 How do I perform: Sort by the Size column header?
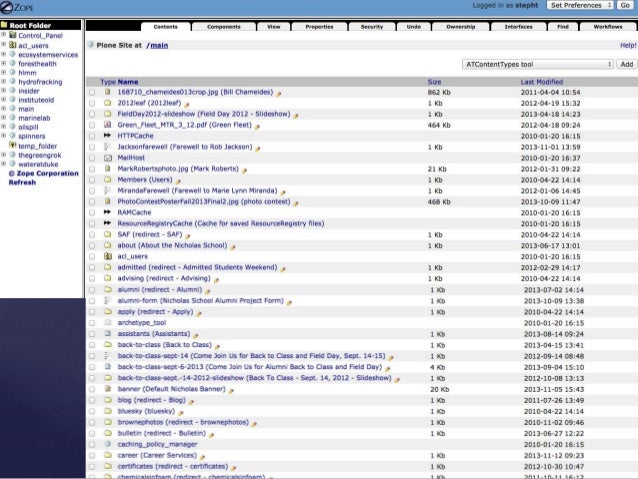tap(434, 82)
